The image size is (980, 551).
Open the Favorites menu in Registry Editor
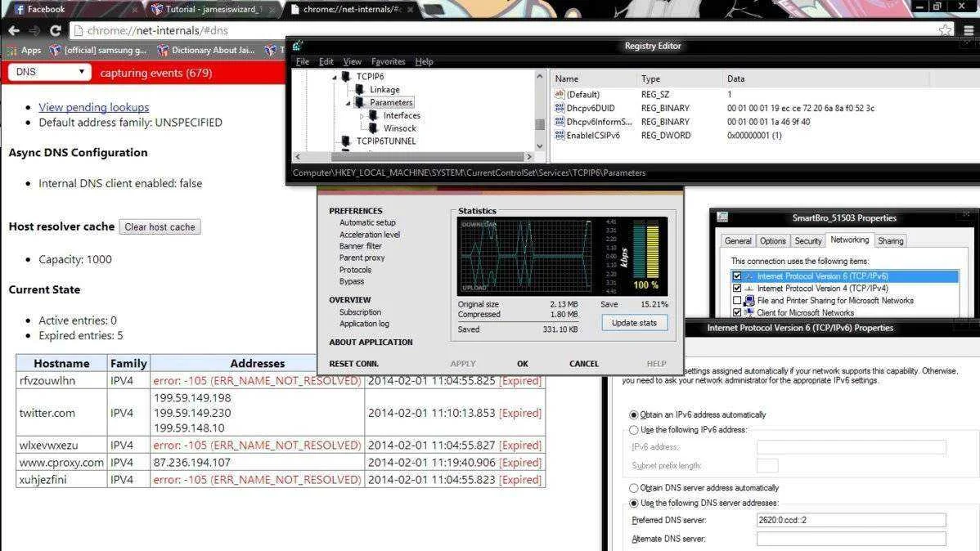pyautogui.click(x=388, y=61)
